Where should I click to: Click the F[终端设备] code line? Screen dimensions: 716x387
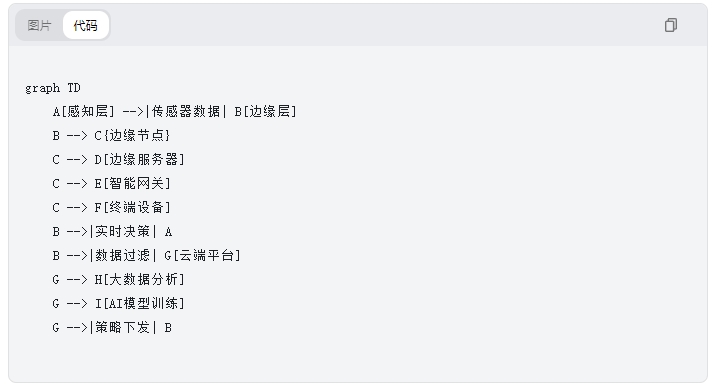tap(111, 207)
